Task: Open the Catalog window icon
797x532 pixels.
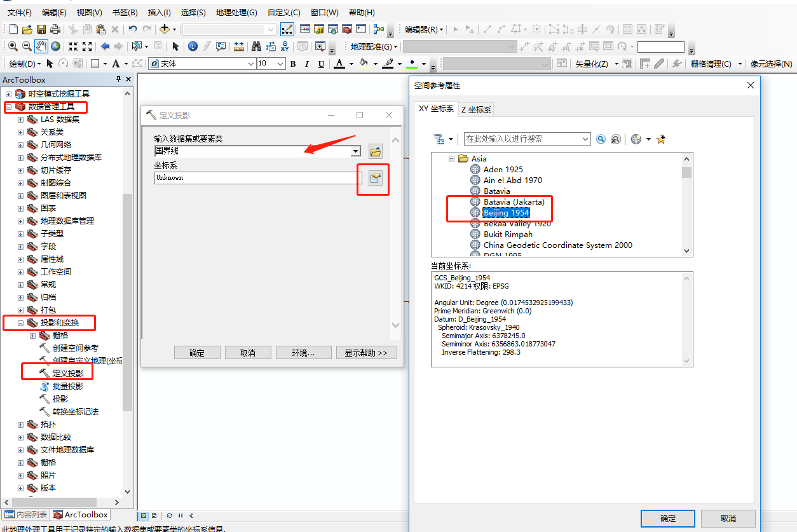Action: pyautogui.click(x=319, y=29)
